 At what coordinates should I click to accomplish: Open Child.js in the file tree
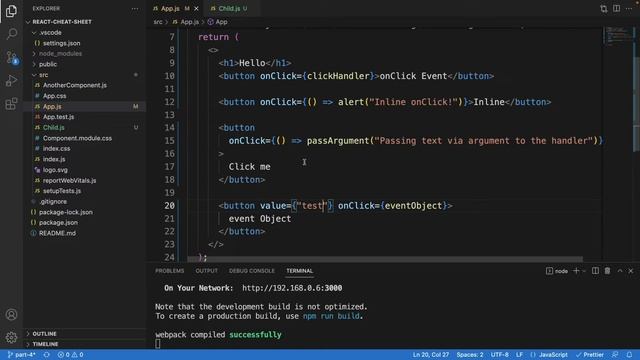(x=53, y=127)
